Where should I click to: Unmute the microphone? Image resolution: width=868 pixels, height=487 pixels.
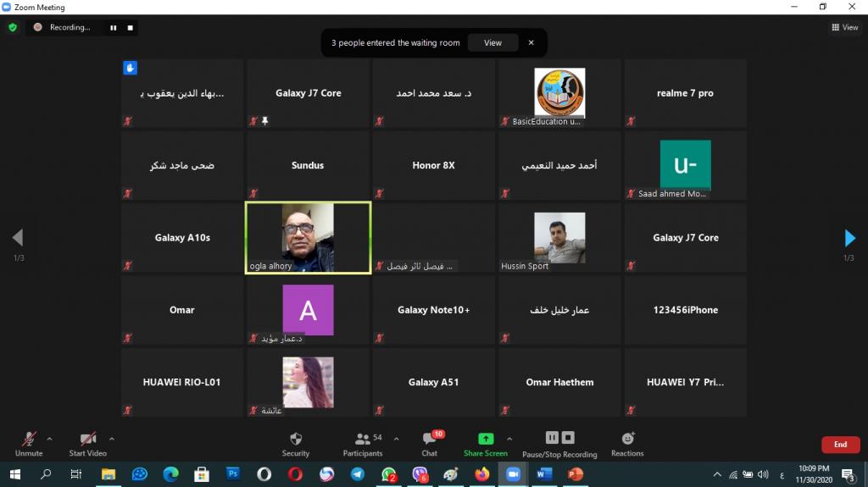click(29, 443)
